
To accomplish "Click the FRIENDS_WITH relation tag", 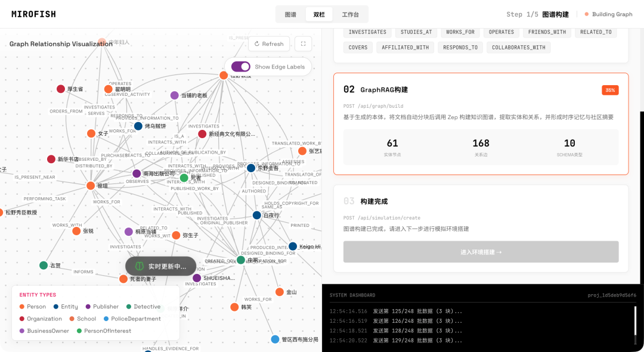I will (547, 32).
